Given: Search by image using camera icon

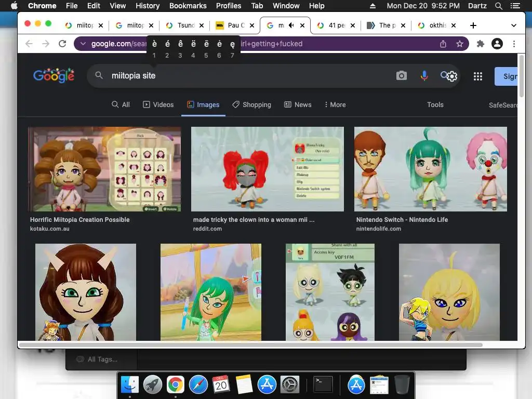Looking at the screenshot, I should click(402, 76).
